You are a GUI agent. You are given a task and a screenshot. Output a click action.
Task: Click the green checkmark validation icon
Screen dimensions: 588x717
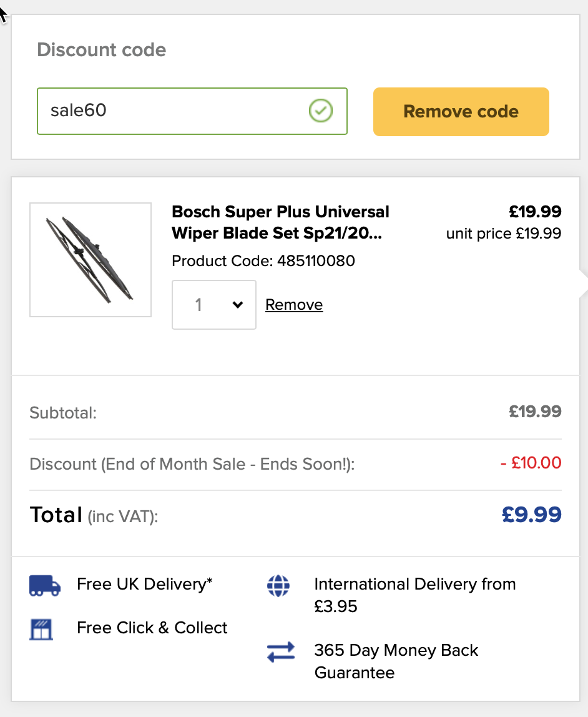coord(321,111)
